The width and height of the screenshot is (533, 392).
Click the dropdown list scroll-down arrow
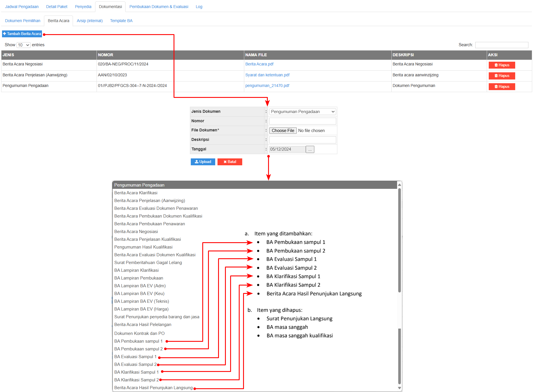tap(399, 388)
